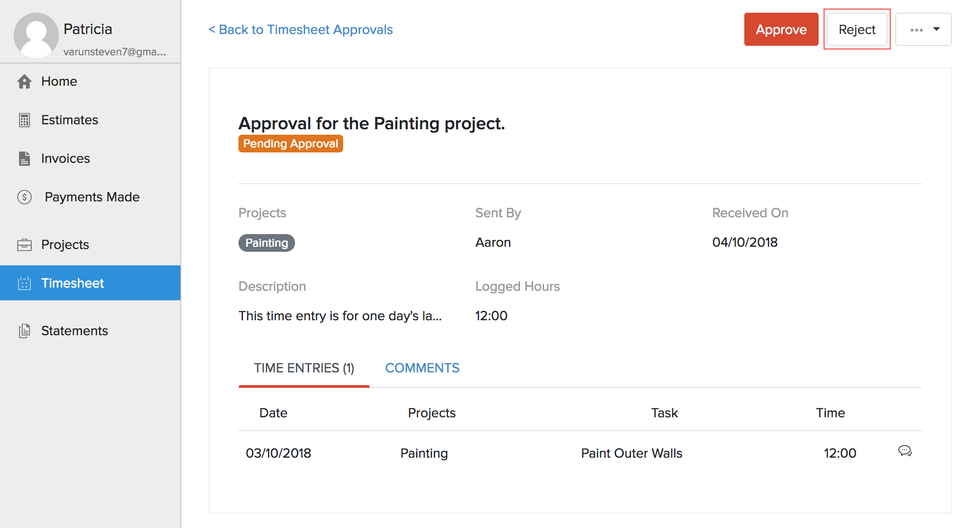
Task: Select the Estimates icon in sidebar
Action: (x=24, y=120)
